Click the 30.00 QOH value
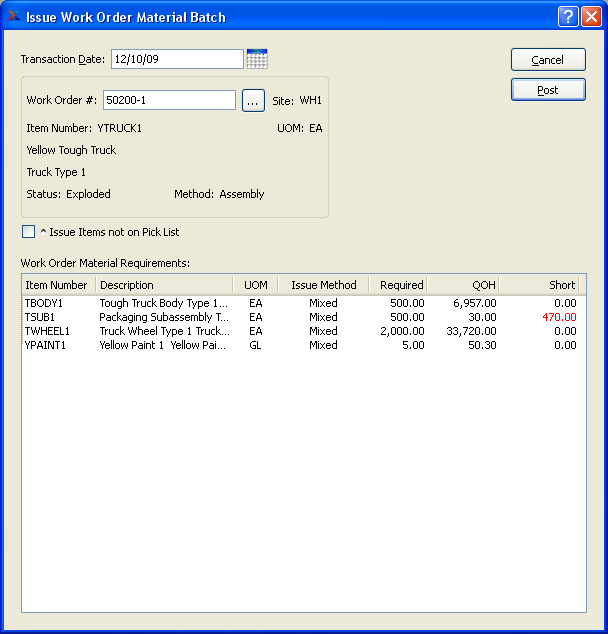This screenshot has width=608, height=634. pos(482,317)
